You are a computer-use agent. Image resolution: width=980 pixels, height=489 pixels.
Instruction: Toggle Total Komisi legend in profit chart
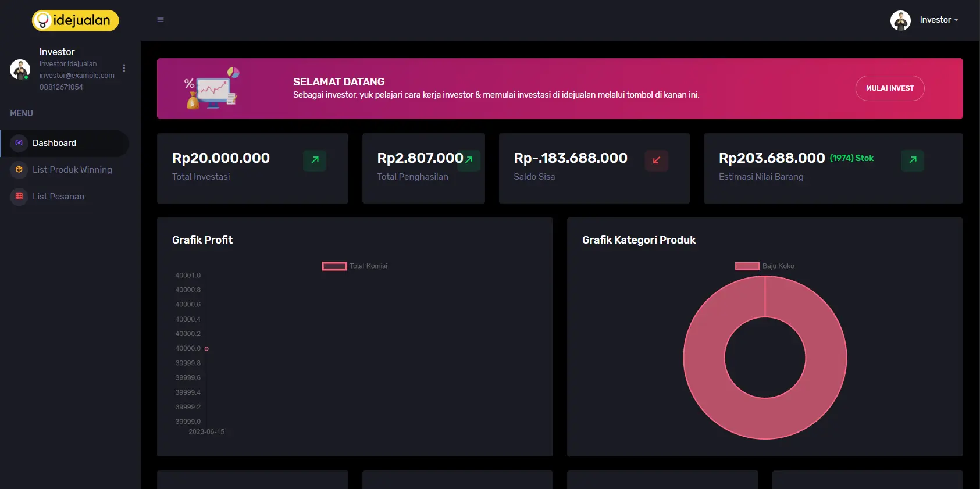[334, 266]
